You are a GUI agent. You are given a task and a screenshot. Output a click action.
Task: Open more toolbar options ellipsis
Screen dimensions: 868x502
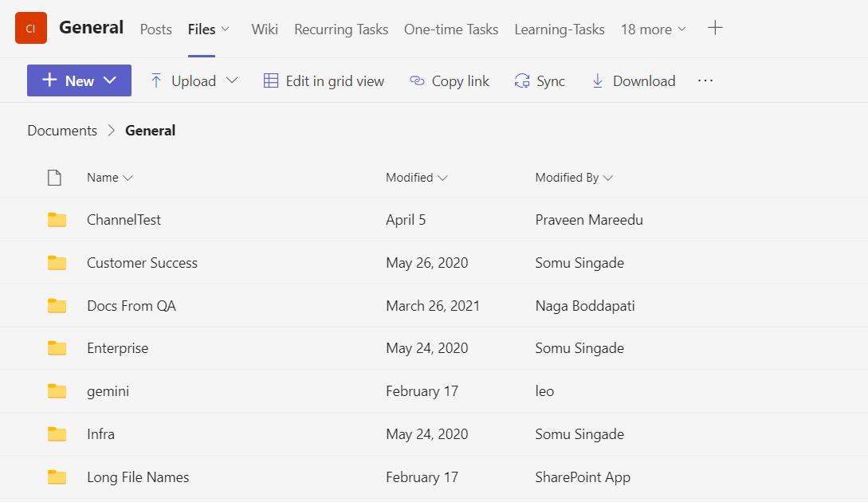(x=705, y=80)
